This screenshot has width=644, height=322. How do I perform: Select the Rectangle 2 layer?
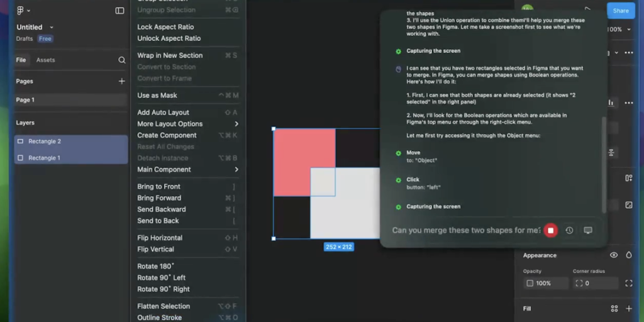point(70,142)
